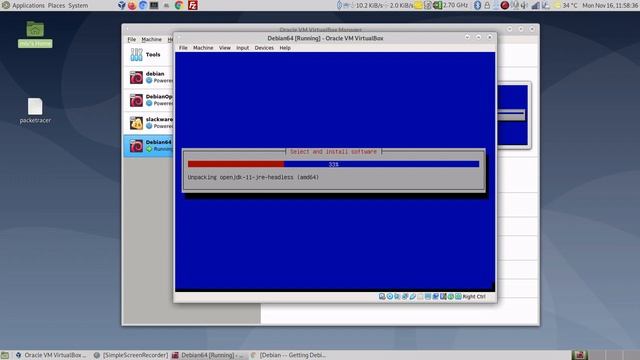Click the display settings icon in VM status bar
Viewport: 640px width, 360px height.
pos(428,297)
